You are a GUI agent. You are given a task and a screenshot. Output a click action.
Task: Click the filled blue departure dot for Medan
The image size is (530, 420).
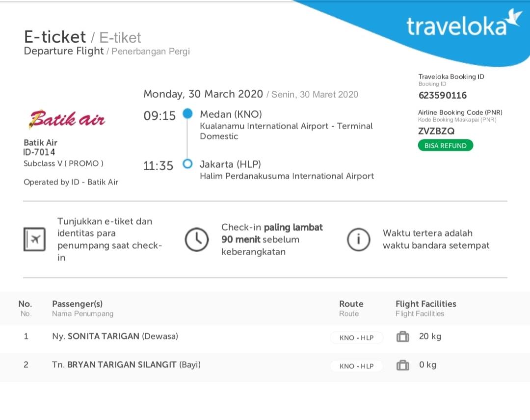187,113
